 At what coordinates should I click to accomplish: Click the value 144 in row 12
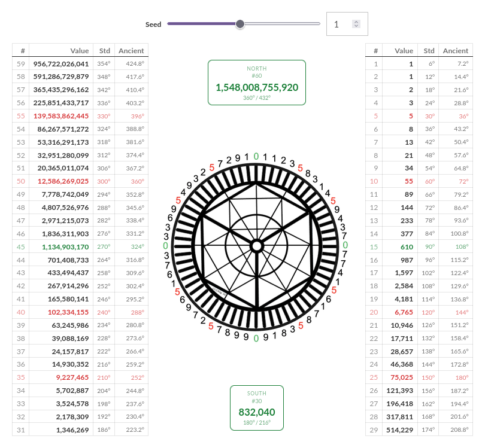pos(407,208)
